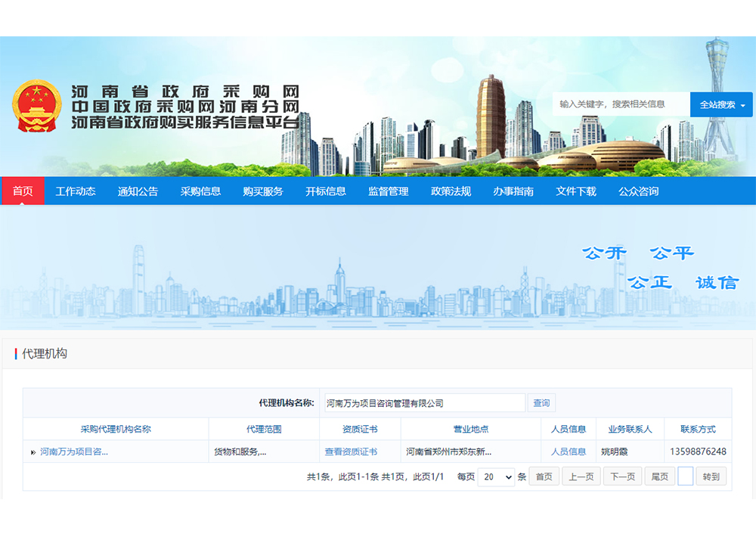Click the page number input box
The image size is (756, 534).
685,476
